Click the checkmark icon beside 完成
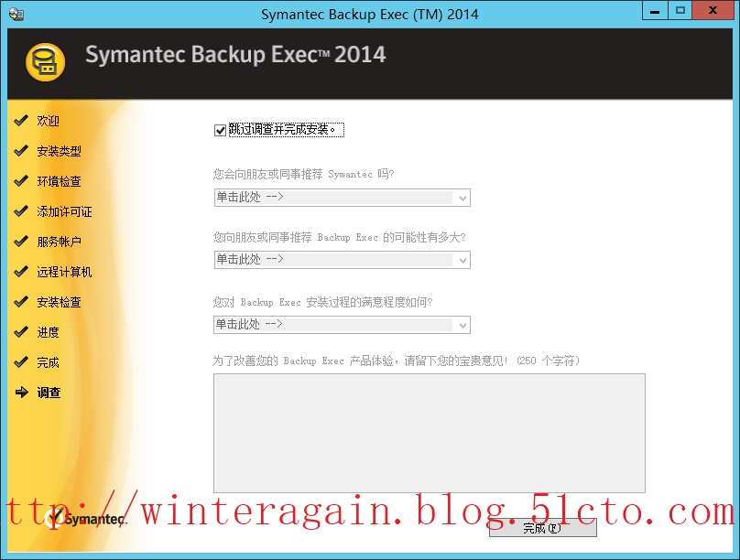The image size is (740, 560). click(21, 362)
